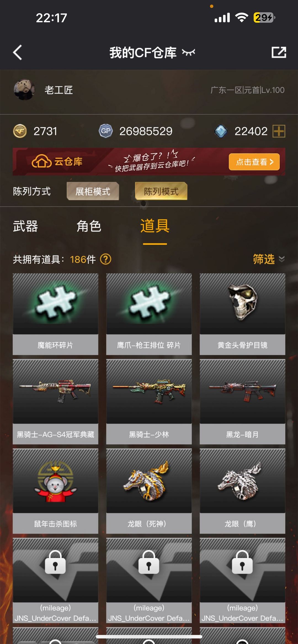Viewport: 298px width, 644px height.
Task: Open the 云仓库 cloud warehouse banner
Action: pos(149,162)
